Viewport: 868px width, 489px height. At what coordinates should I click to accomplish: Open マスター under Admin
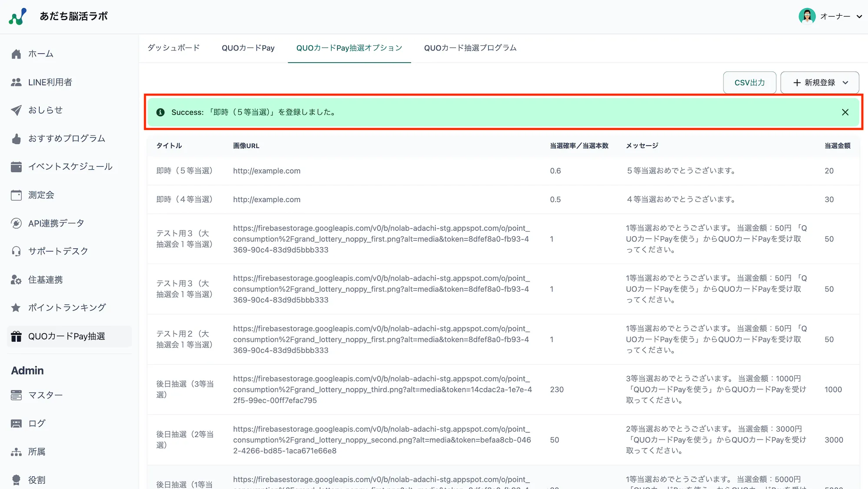coord(69,395)
